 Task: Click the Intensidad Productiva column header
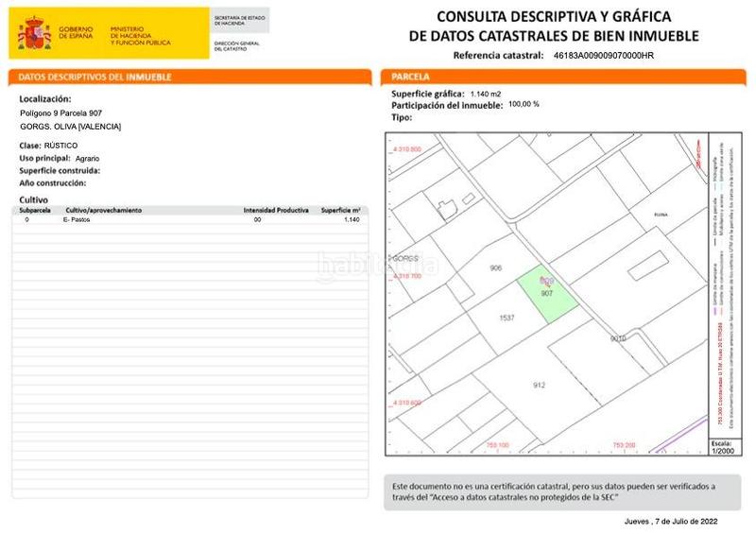click(275, 210)
